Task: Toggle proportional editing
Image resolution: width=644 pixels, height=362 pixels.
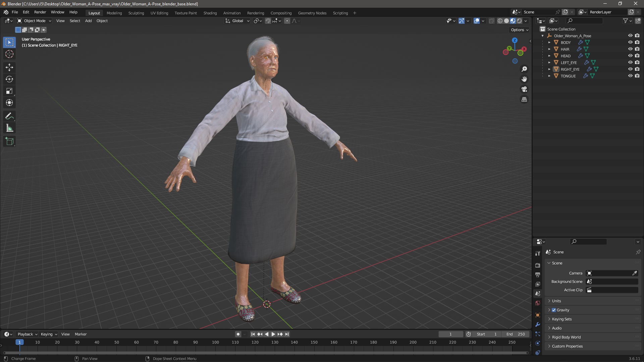Action: (x=287, y=21)
